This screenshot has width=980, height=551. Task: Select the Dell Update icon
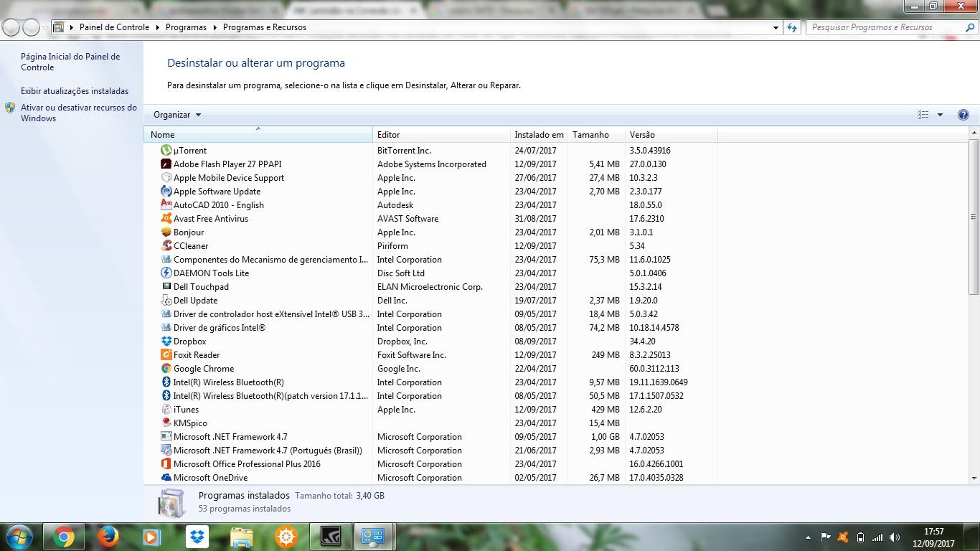[166, 301]
